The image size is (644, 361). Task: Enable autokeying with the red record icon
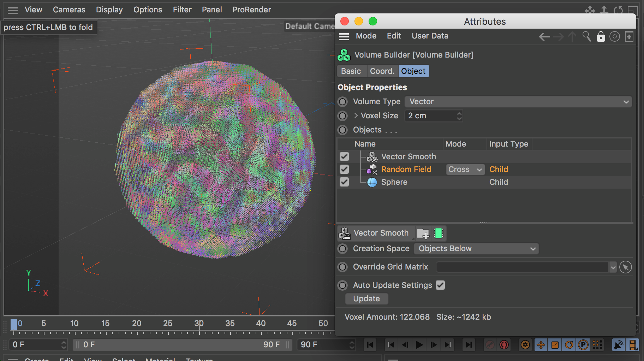504,345
